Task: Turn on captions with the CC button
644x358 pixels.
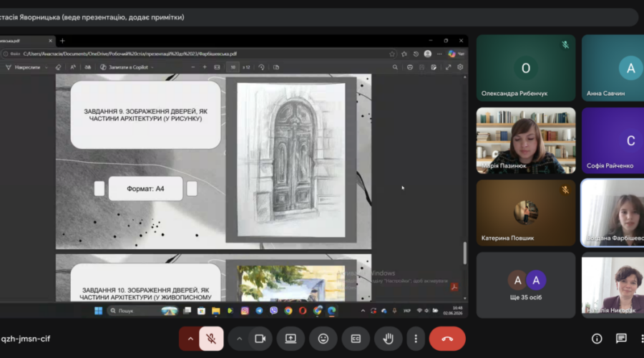Action: pyautogui.click(x=356, y=339)
